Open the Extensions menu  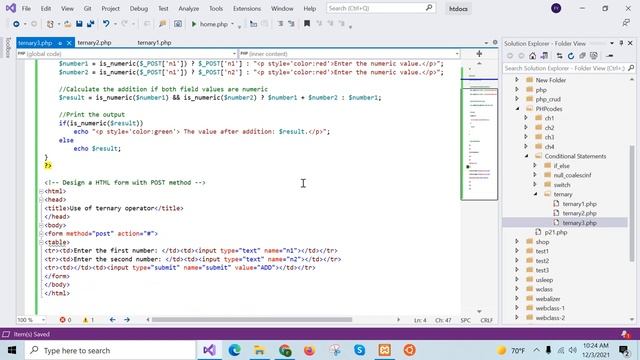click(x=247, y=9)
